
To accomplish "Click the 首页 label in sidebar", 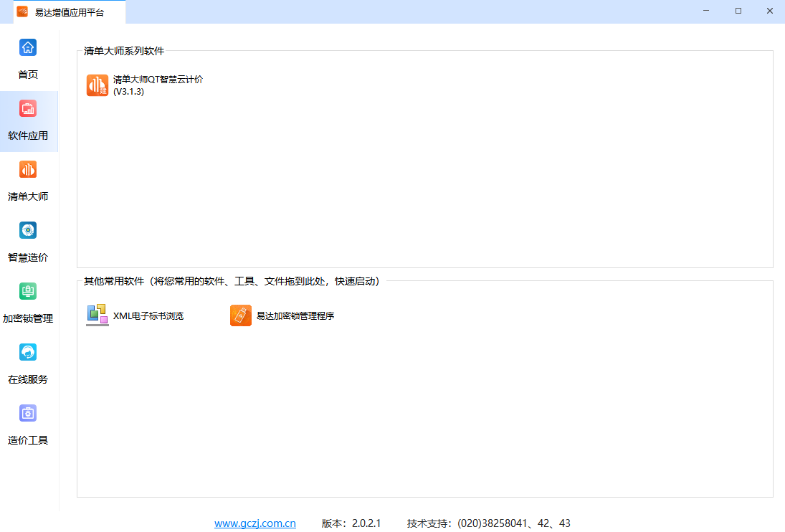I will click(x=28, y=75).
